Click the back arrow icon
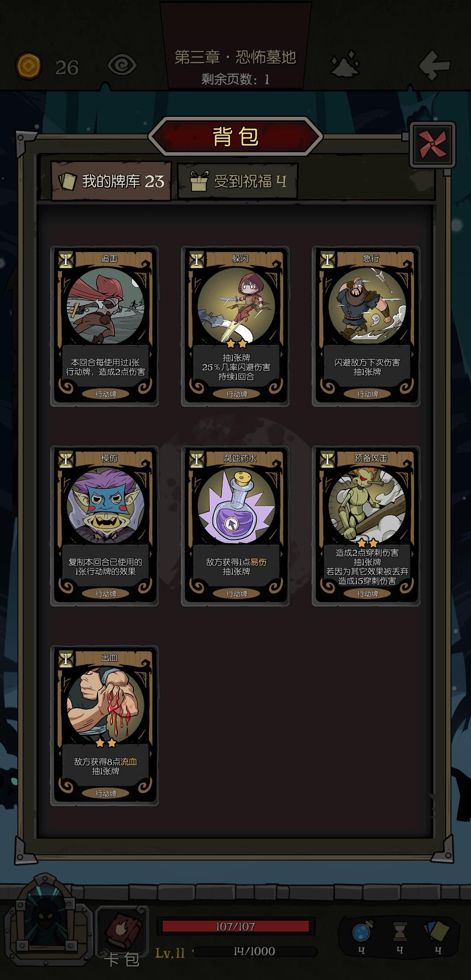This screenshot has height=980, width=471. pos(434,65)
